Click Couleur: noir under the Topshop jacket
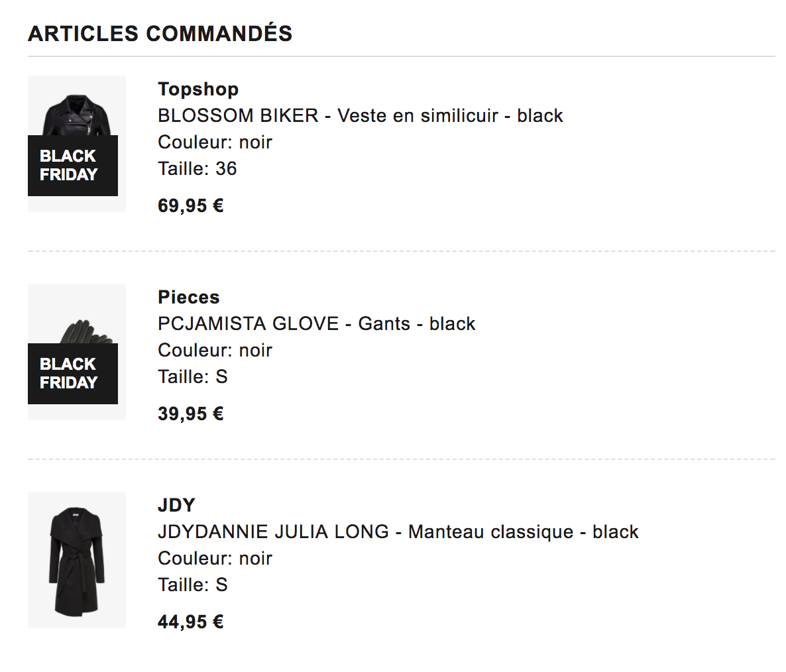The height and width of the screenshot is (672, 786). pyautogui.click(x=215, y=142)
